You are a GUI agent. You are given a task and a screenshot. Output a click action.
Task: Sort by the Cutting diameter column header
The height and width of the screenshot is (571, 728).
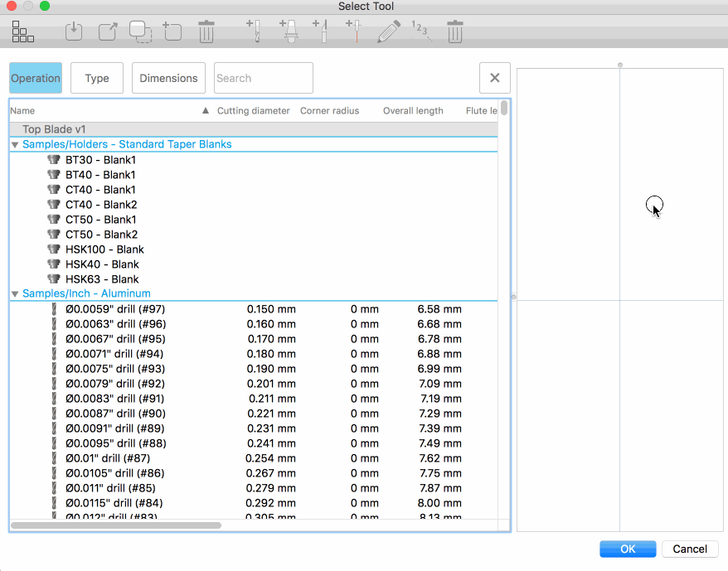click(253, 111)
